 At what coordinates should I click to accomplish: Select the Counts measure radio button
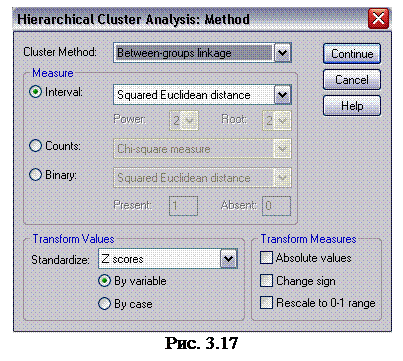pyautogui.click(x=35, y=146)
